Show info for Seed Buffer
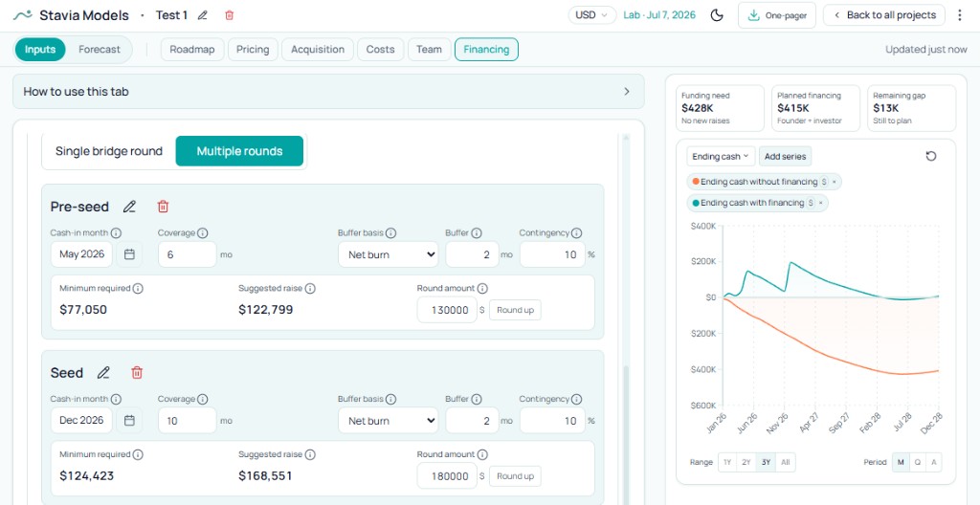980x505 pixels. 477,400
